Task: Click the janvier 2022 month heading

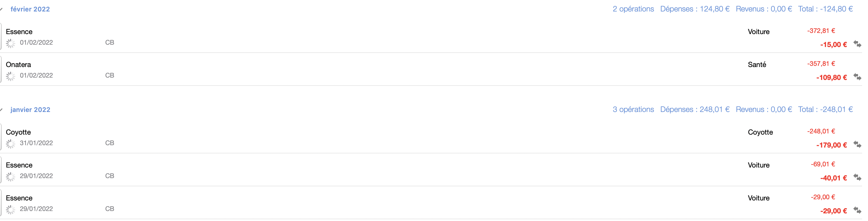Action: coord(30,110)
